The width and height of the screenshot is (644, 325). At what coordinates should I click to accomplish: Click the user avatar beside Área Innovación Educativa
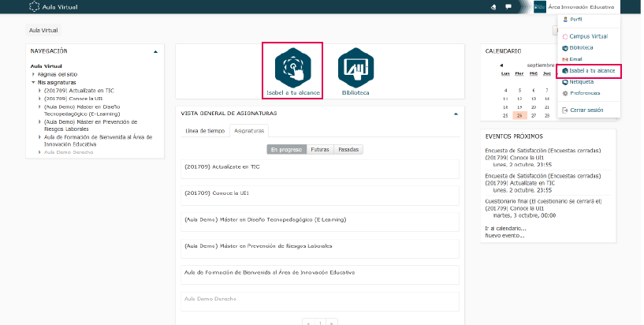click(x=540, y=6)
